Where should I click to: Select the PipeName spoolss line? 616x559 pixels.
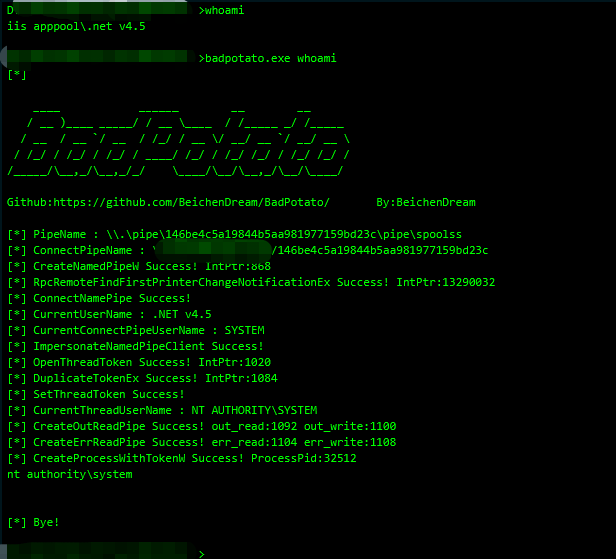(235, 235)
